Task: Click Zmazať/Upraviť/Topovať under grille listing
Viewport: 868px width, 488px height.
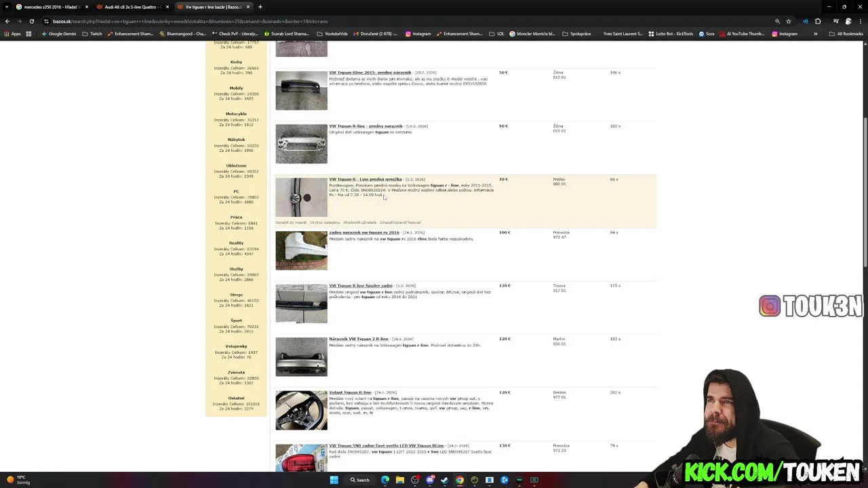Action: [x=400, y=222]
